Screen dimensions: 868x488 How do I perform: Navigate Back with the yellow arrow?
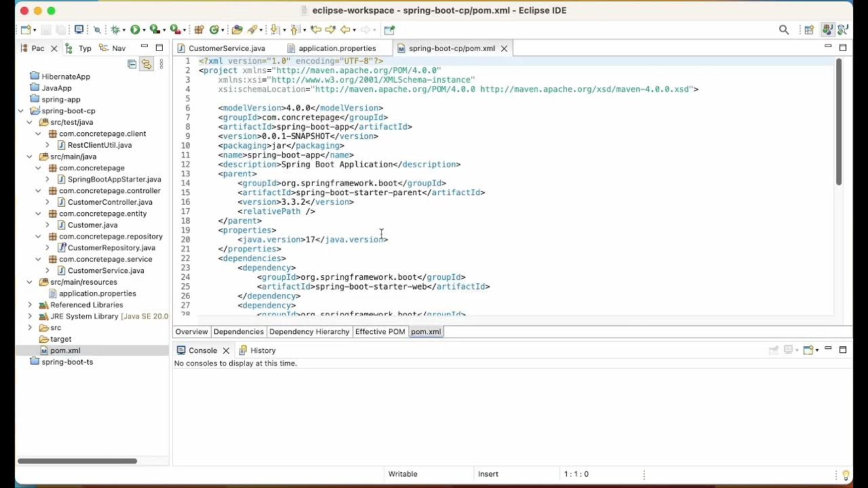pyautogui.click(x=345, y=30)
